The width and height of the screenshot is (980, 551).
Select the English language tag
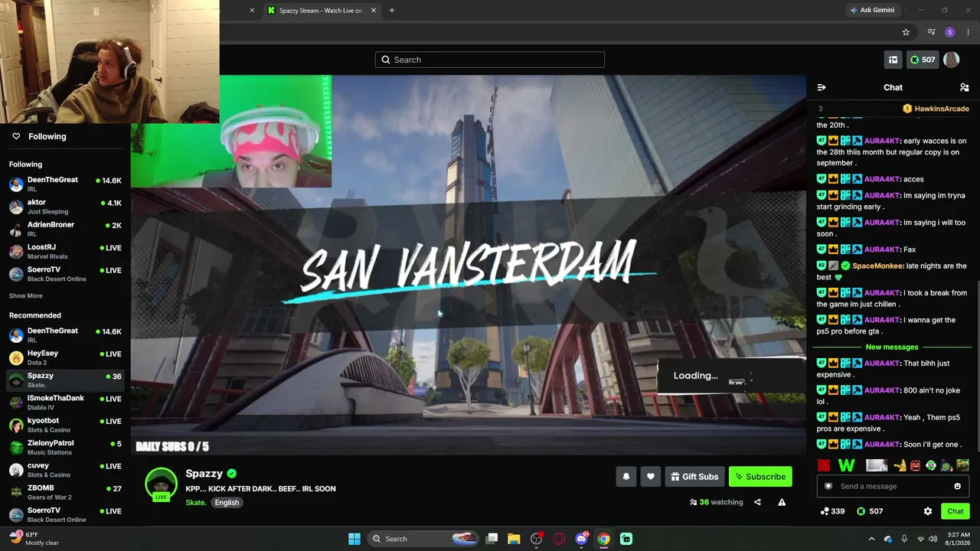[227, 502]
